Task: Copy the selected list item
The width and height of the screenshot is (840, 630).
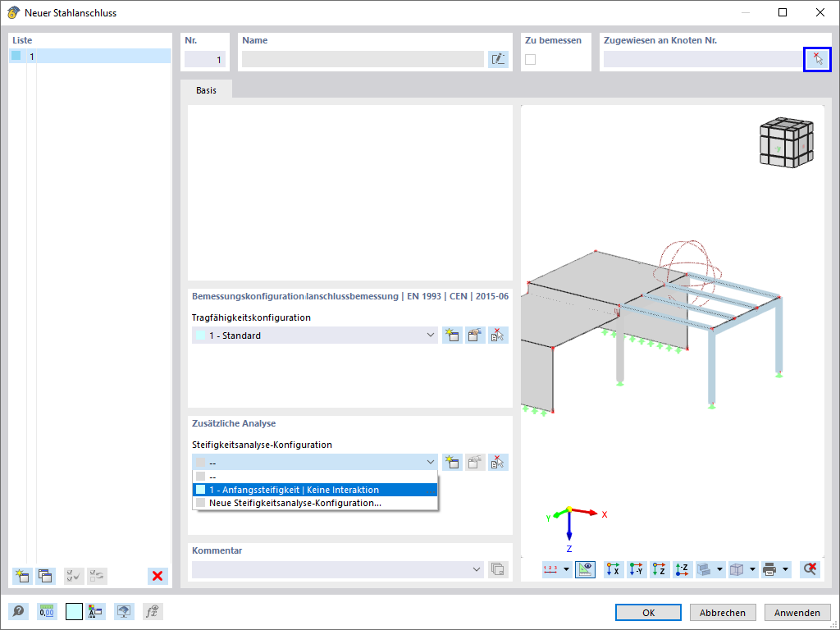Action: tap(45, 576)
